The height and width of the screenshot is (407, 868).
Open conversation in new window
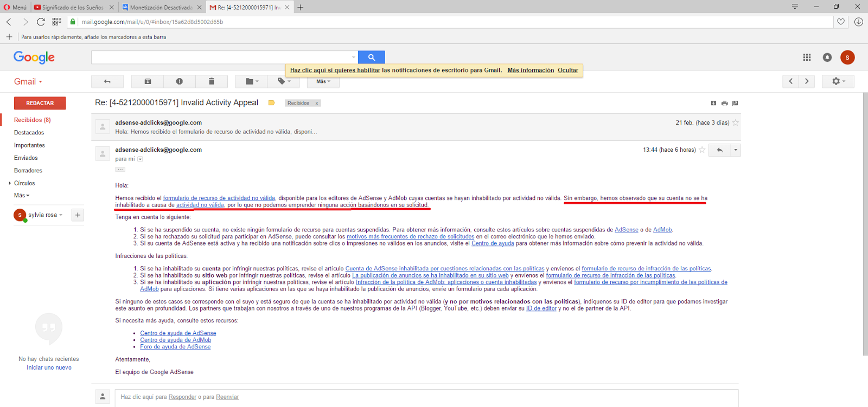click(735, 104)
